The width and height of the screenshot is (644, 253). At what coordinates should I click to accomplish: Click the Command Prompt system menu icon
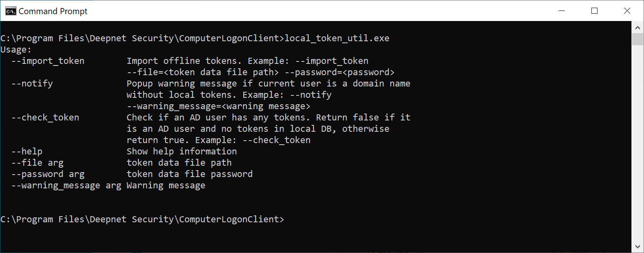tap(11, 11)
